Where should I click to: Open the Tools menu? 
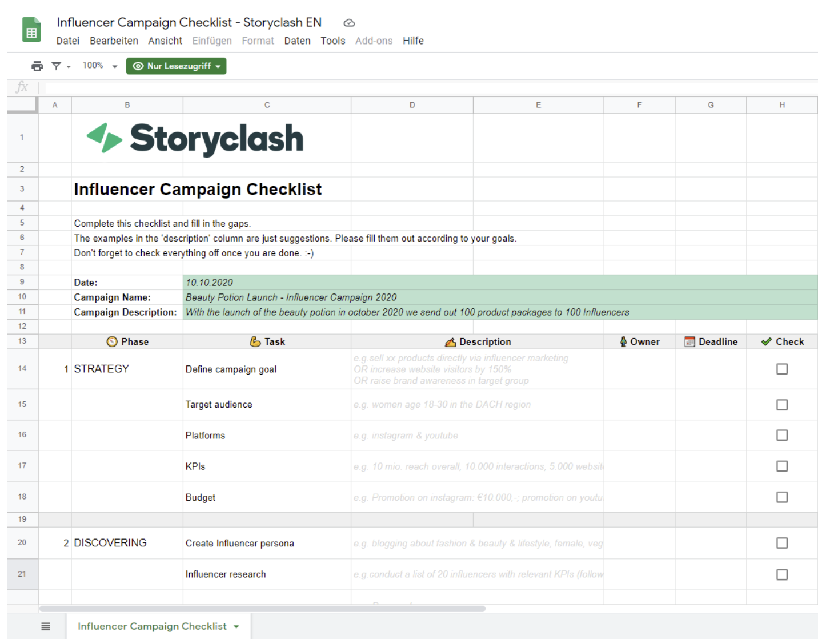click(333, 41)
